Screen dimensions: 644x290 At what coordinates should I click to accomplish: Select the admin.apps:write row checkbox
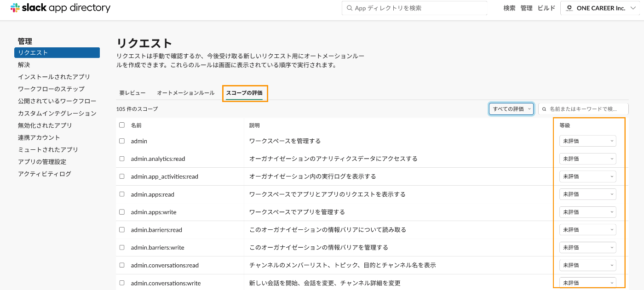122,212
